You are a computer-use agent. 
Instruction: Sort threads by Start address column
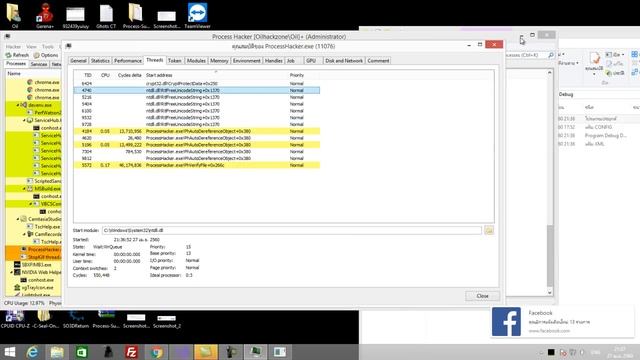[159, 75]
